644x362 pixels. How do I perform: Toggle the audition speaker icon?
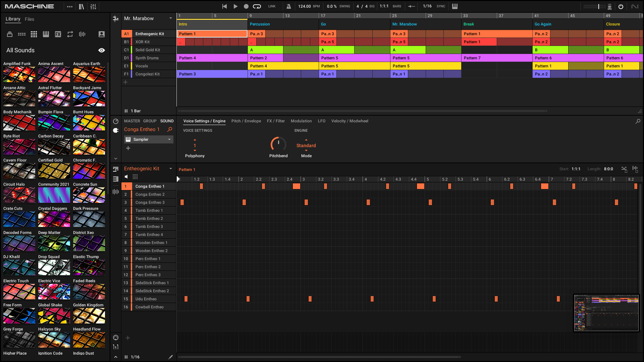[x=126, y=177]
